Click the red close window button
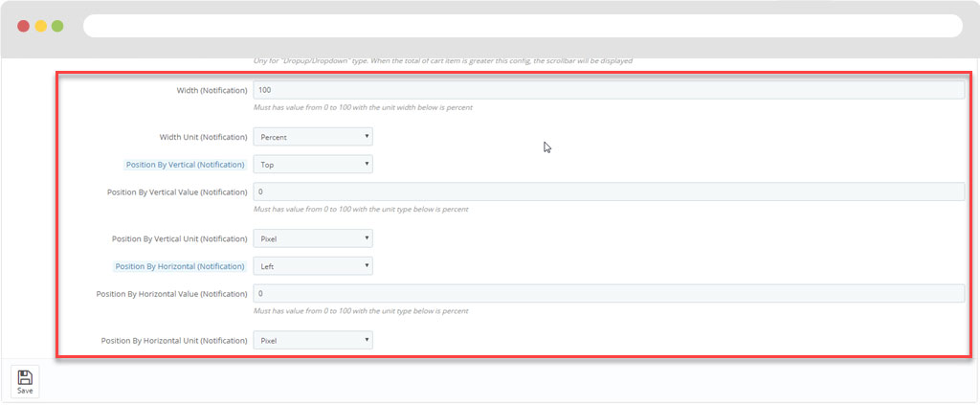Image resolution: width=980 pixels, height=405 pixels. 23,26
